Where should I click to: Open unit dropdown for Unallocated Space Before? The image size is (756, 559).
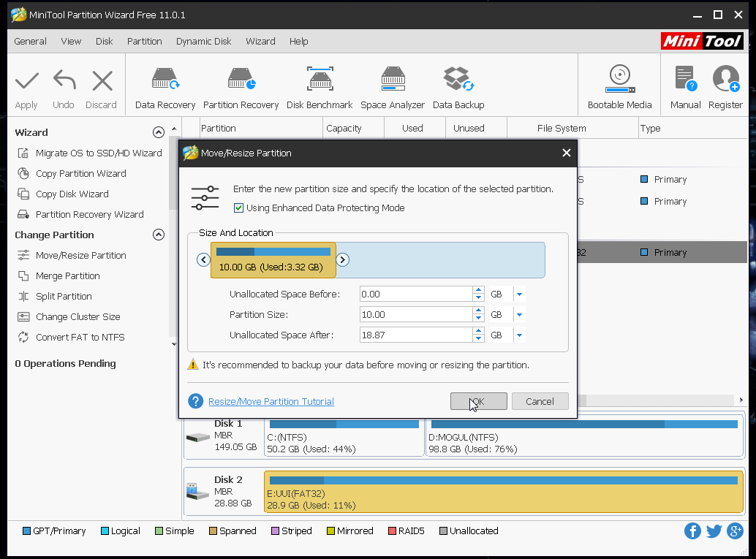tap(519, 294)
